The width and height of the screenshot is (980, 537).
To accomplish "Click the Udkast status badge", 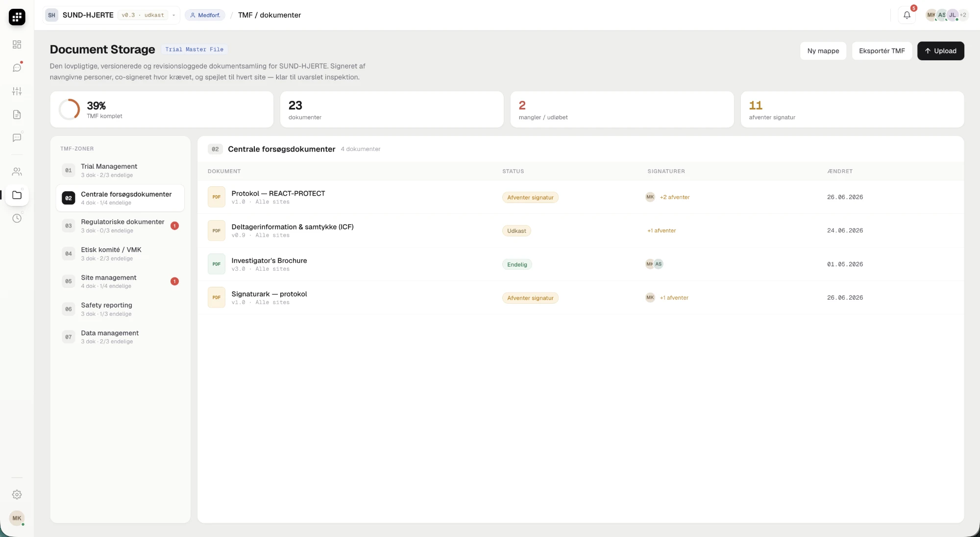I will pyautogui.click(x=516, y=230).
